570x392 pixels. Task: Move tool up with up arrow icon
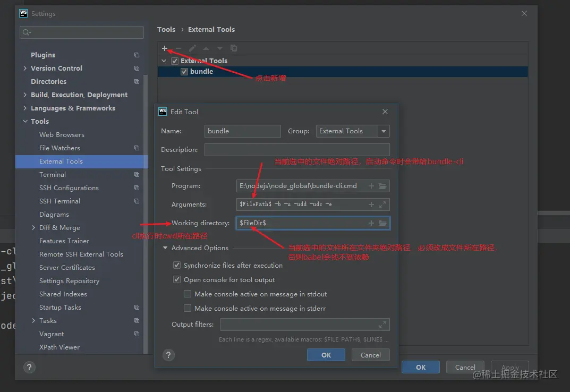206,48
